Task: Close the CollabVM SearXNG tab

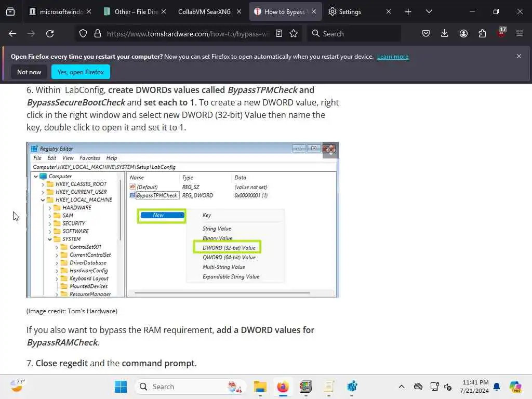Action: [x=239, y=12]
